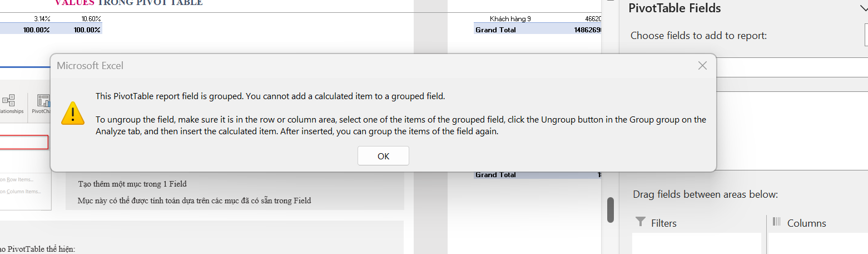
Task: Click the Filters funnel icon
Action: [641, 222]
